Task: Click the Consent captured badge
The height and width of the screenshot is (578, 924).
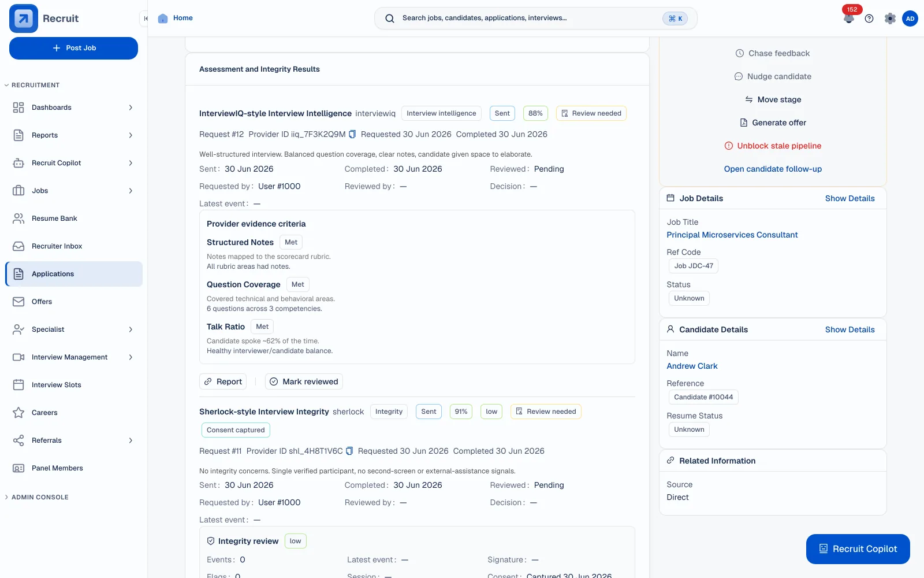Action: click(x=236, y=430)
